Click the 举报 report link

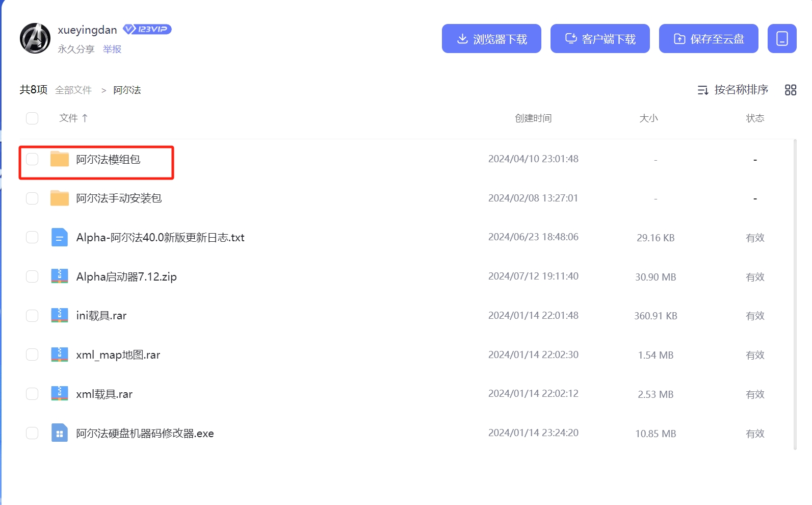tap(112, 49)
